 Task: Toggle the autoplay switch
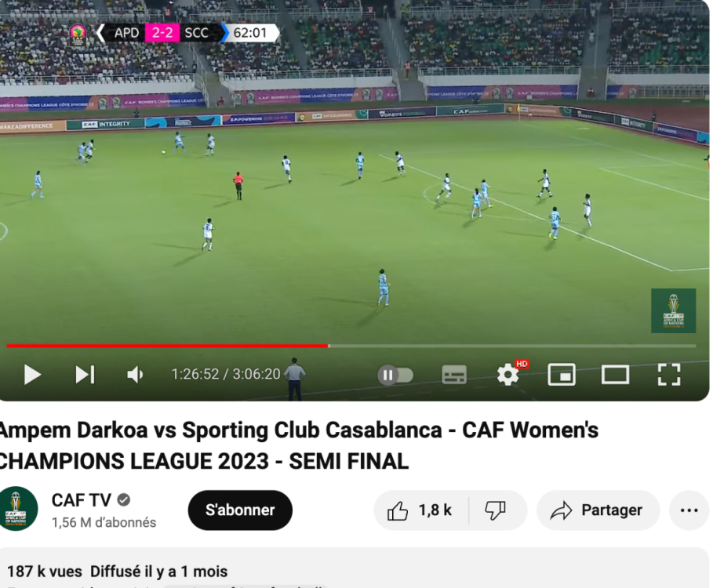pos(395,375)
